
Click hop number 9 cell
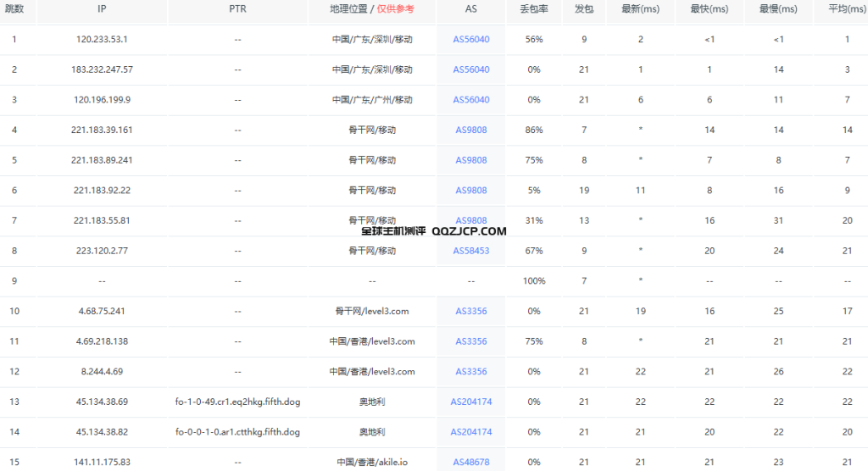(x=14, y=281)
